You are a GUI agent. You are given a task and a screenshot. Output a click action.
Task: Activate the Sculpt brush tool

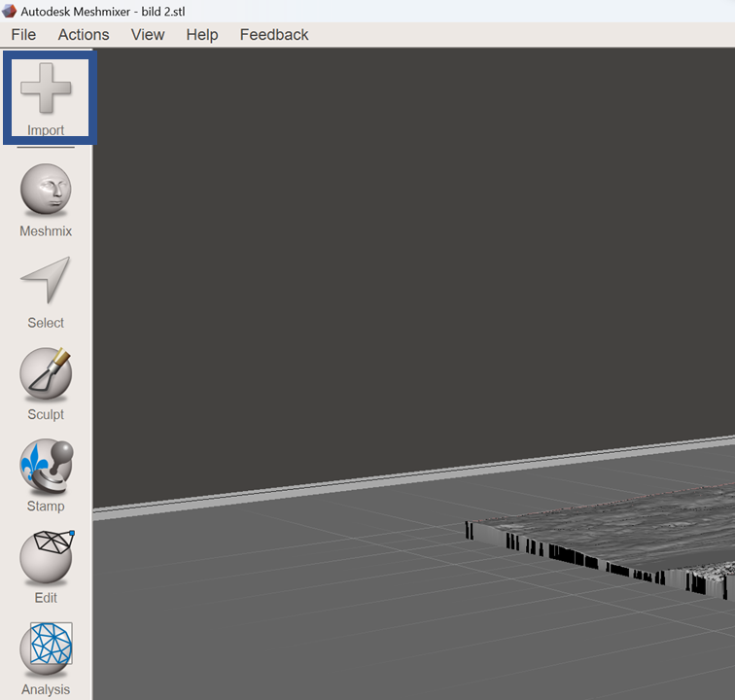pyautogui.click(x=46, y=373)
